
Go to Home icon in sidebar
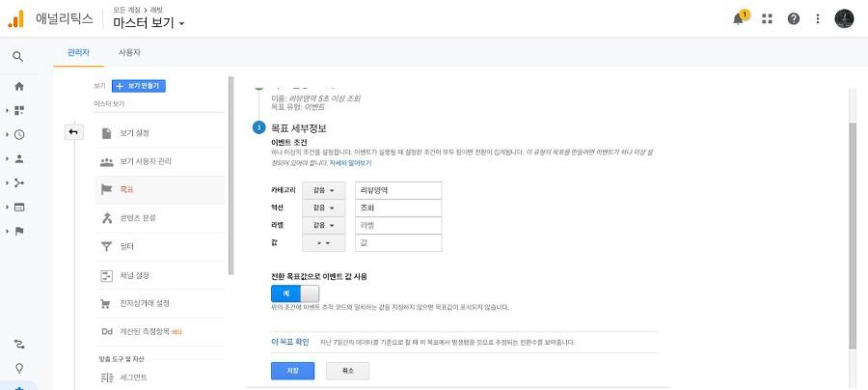pos(19,87)
